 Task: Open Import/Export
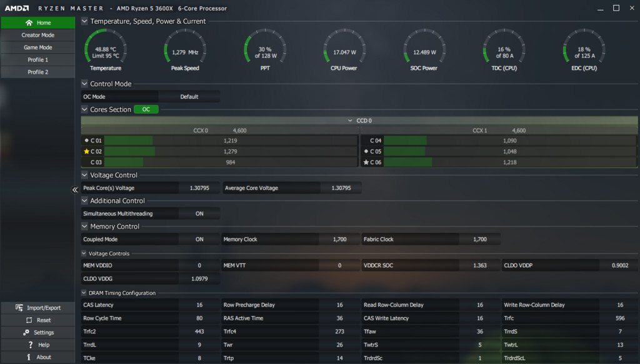pos(38,308)
